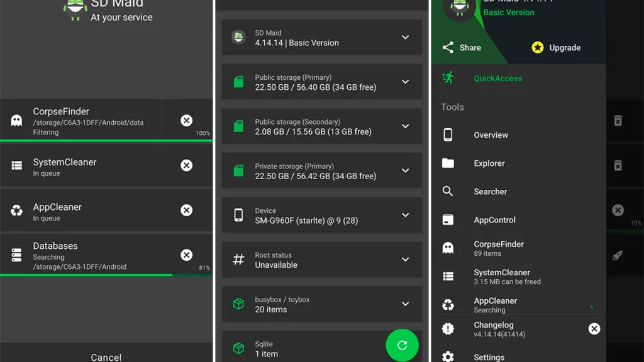Tap the Share button in drawer header
This screenshot has width=644, height=362.
[462, 48]
